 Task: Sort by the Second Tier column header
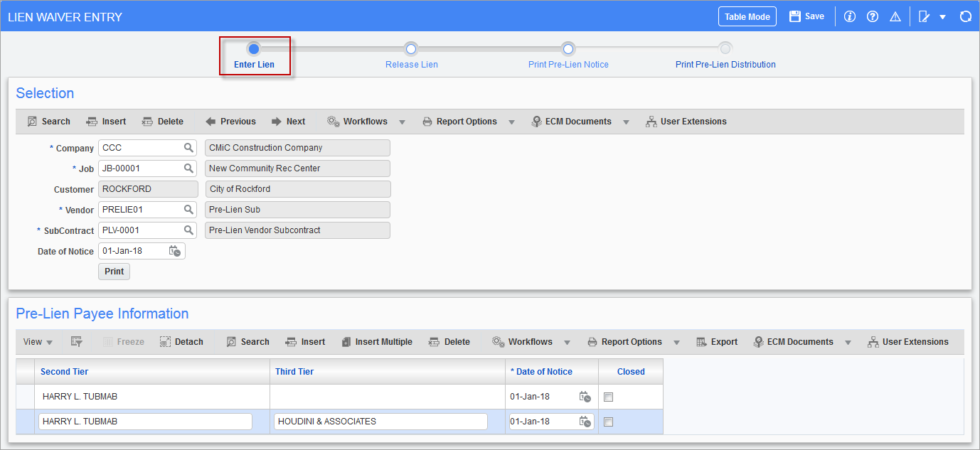point(65,371)
